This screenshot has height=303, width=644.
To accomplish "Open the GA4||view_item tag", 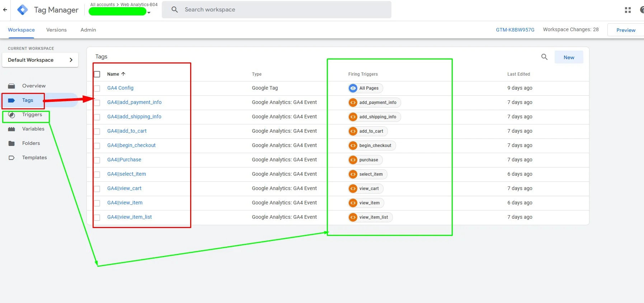I will point(125,203).
